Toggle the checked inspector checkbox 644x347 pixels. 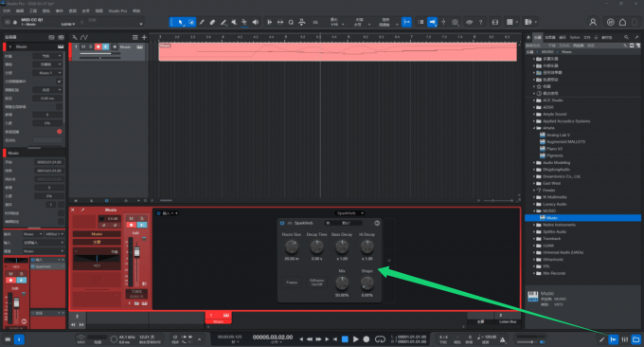[x=59, y=81]
